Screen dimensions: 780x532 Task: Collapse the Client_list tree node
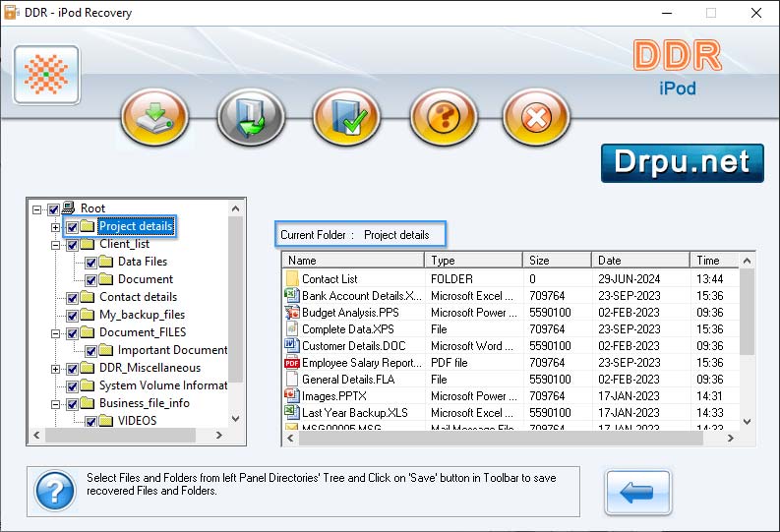[55, 245]
